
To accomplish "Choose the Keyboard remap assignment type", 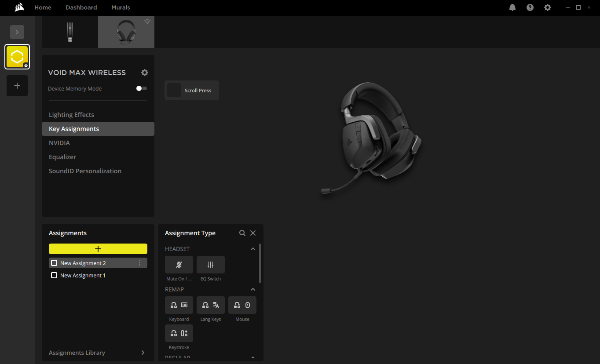I will click(179, 305).
